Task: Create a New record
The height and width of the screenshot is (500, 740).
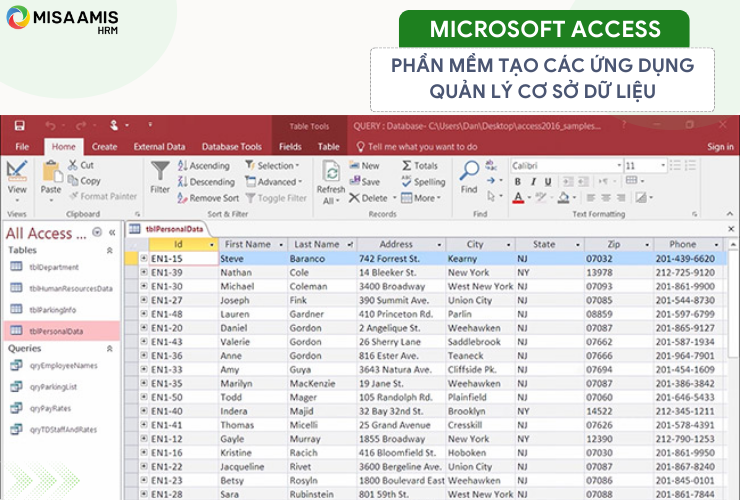Action: (364, 166)
